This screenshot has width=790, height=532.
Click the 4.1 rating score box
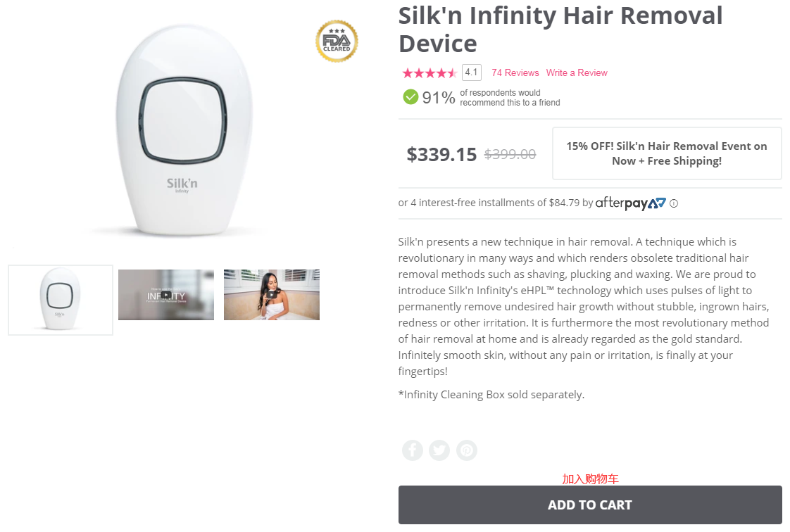[471, 72]
